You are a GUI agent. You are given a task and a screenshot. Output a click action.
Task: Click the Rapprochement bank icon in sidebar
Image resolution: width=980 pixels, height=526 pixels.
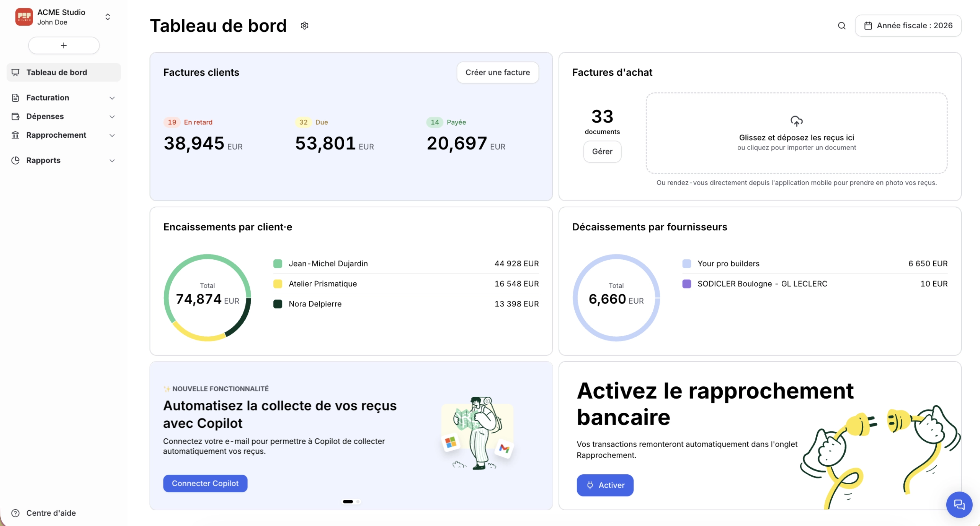[x=15, y=135]
